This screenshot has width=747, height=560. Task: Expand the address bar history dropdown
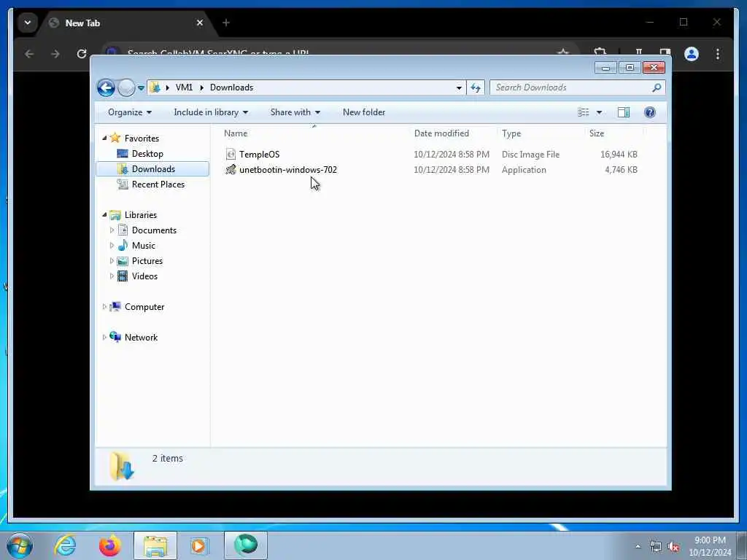coord(459,87)
